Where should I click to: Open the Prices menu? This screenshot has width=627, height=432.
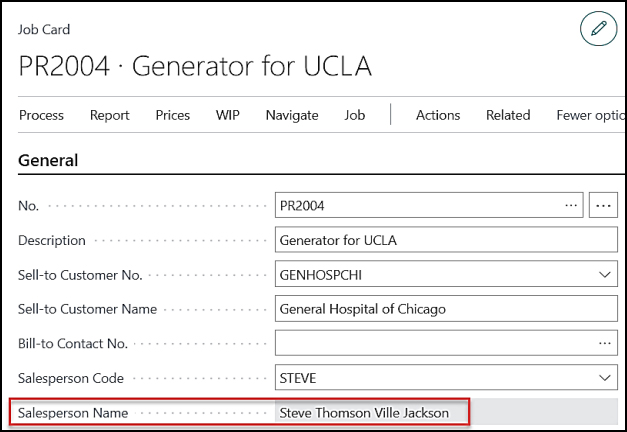point(172,115)
